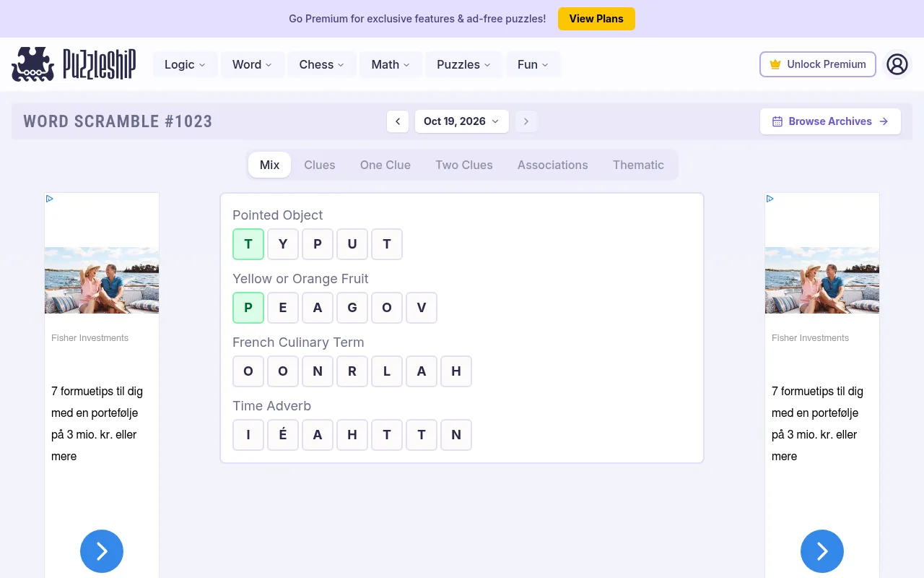Select letter G in Yellow or Orange Fruit row
This screenshot has height=578, width=924.
tap(352, 308)
